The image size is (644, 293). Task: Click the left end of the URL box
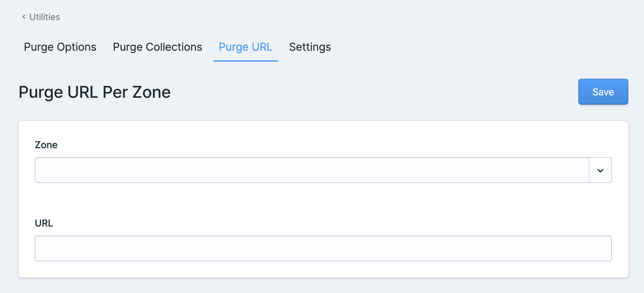tap(43, 248)
